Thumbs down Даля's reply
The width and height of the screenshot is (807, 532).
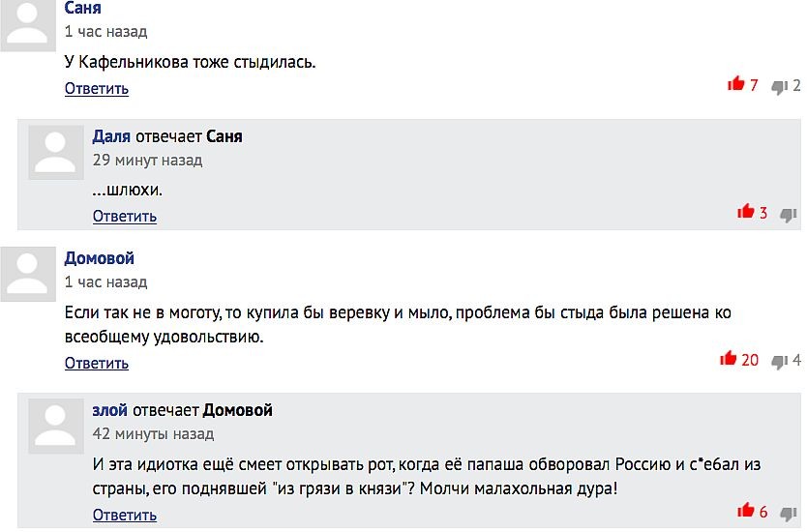point(789,214)
